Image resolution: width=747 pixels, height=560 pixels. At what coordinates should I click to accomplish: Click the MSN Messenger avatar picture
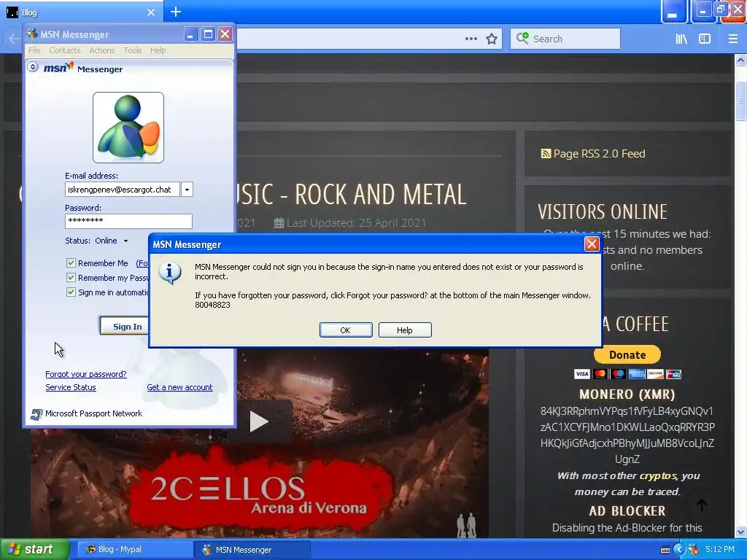point(128,128)
